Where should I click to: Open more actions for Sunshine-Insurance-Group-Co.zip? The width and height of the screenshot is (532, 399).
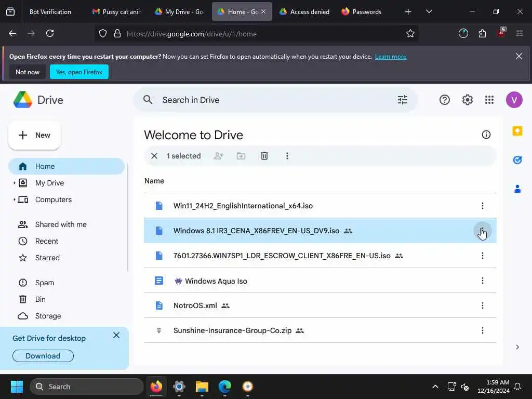point(482,330)
